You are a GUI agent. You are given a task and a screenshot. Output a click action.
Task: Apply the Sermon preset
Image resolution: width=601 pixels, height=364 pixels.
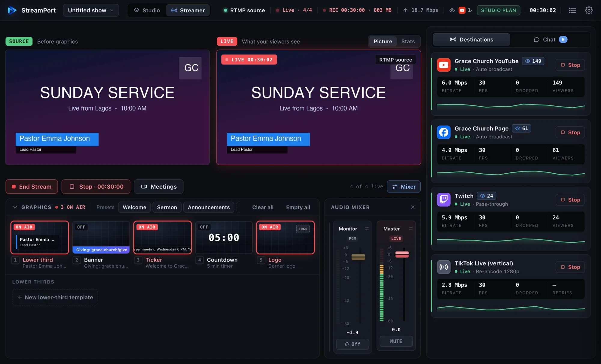coord(167,207)
